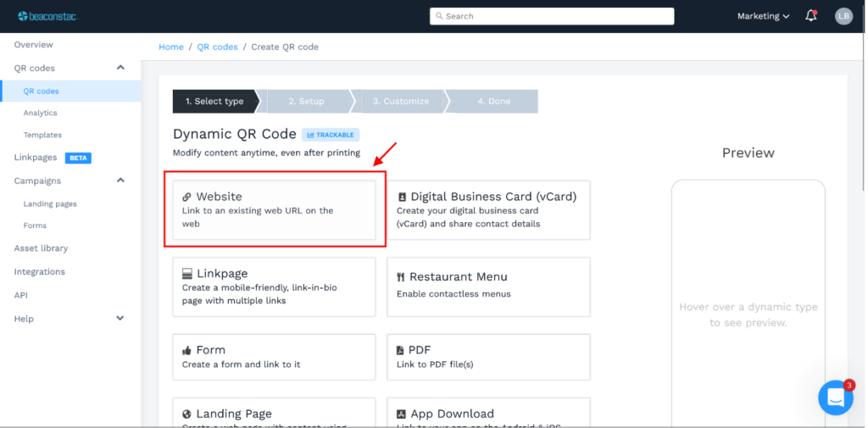Open Templates in the sidebar
Viewport: 868px width, 428px height.
(42, 135)
